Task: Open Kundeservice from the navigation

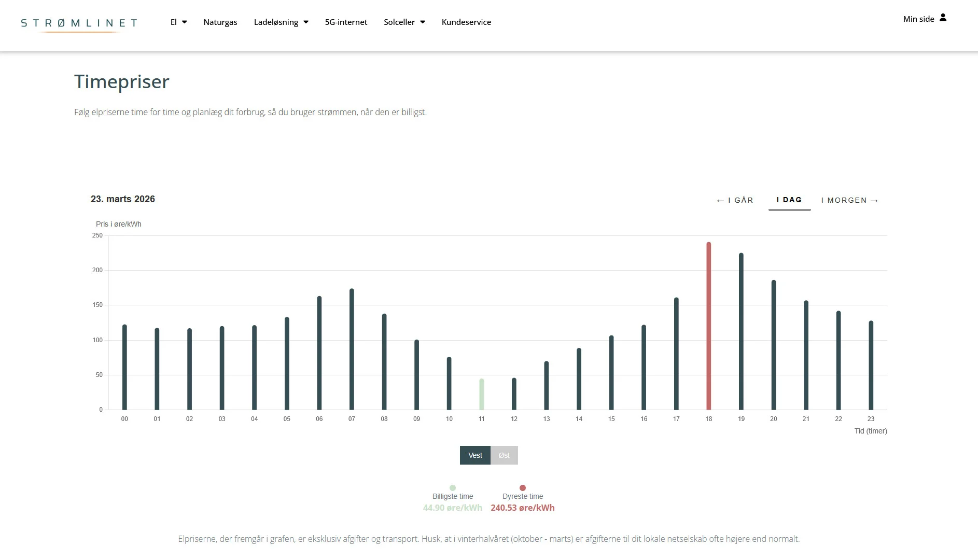Action: point(466,22)
